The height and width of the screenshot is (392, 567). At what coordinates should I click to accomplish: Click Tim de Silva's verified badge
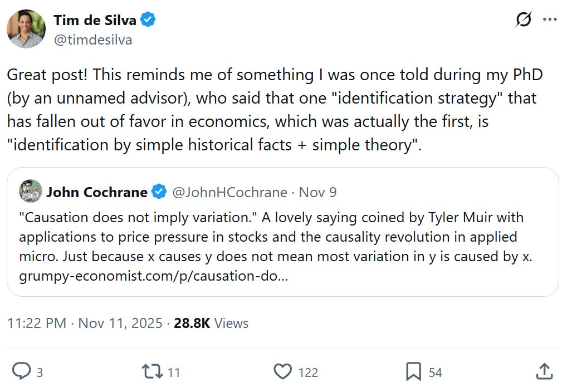click(x=148, y=20)
